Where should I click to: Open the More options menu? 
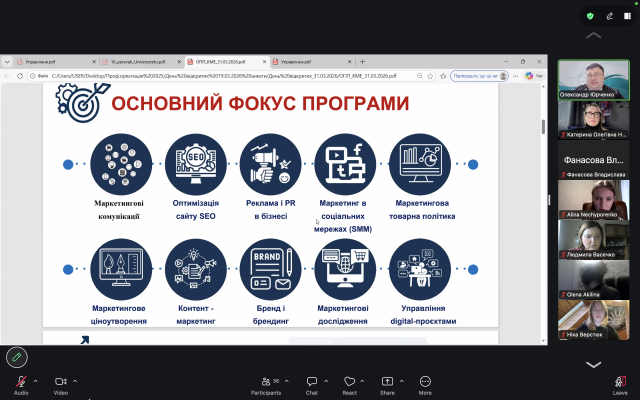click(425, 381)
